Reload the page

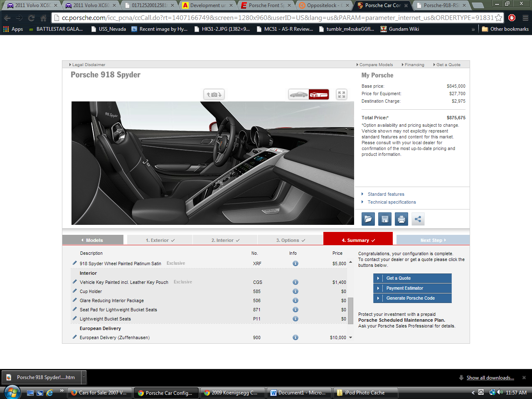(x=31, y=18)
